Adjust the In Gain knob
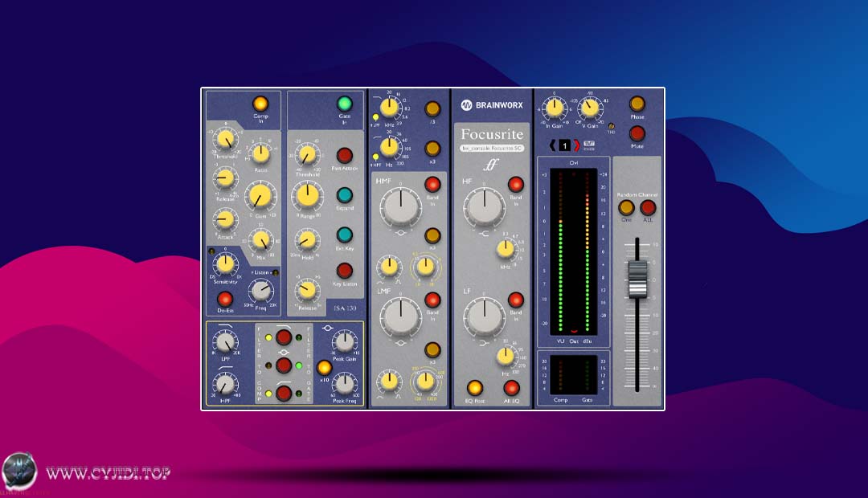Screen dimensions: 868x498 554,108
